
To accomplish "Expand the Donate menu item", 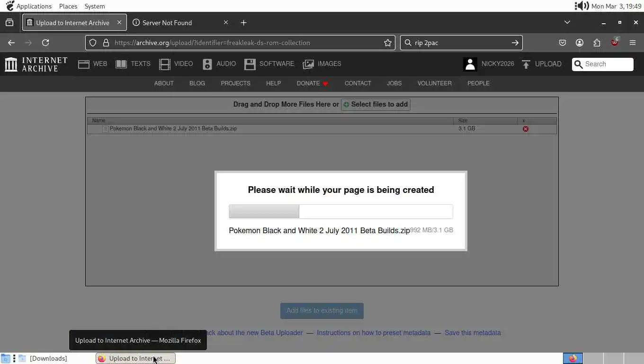I will coord(313,83).
